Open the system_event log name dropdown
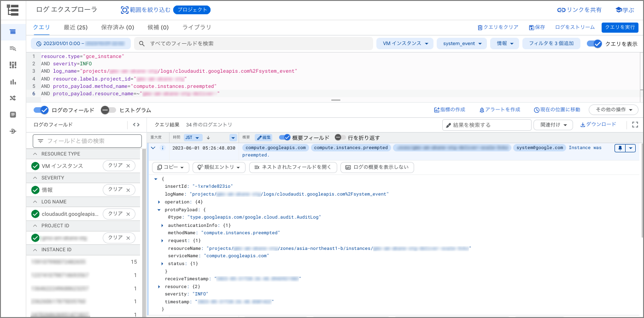The image size is (644, 318). tap(462, 44)
